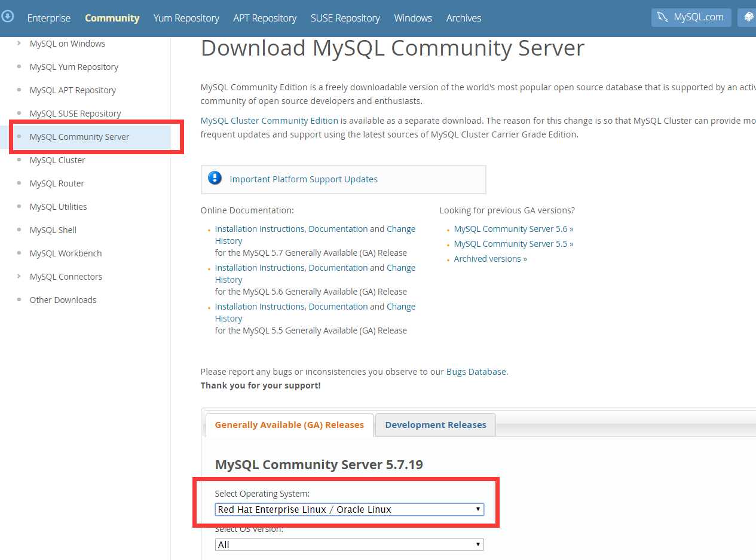Open the Select Operating System dropdown

(350, 509)
